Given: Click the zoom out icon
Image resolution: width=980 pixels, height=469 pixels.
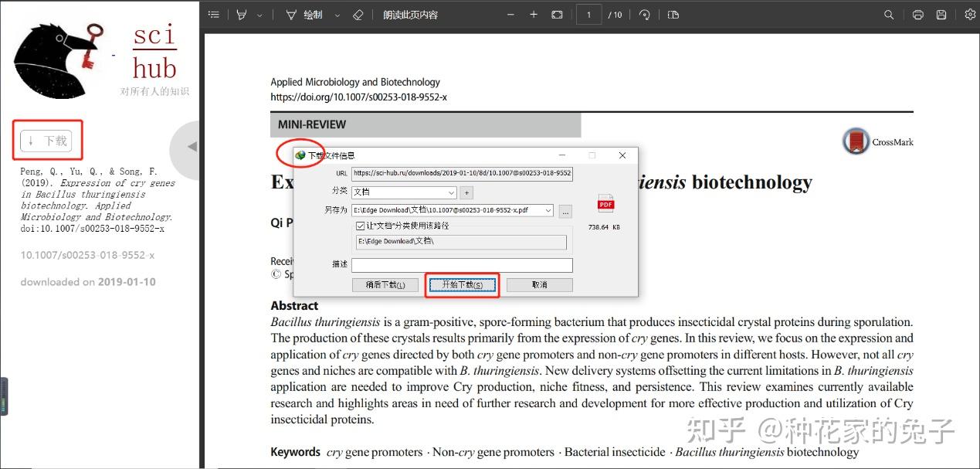Looking at the screenshot, I should pyautogui.click(x=510, y=14).
